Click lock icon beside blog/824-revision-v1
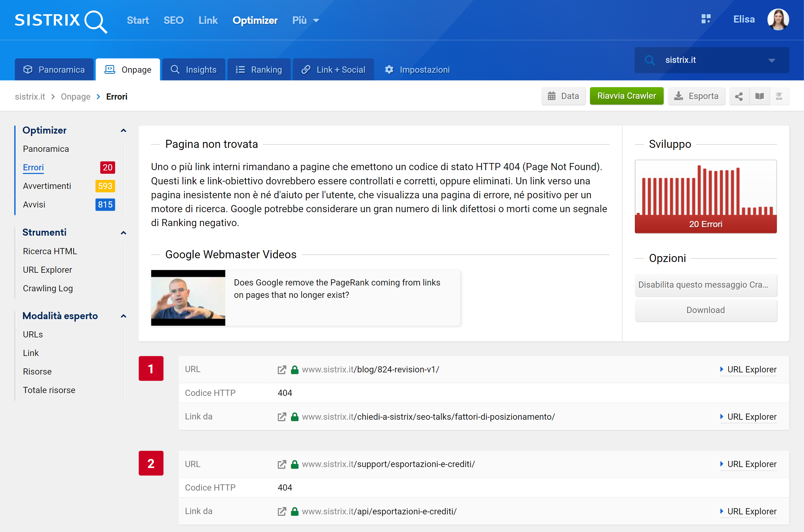The image size is (804, 532). 294,370
